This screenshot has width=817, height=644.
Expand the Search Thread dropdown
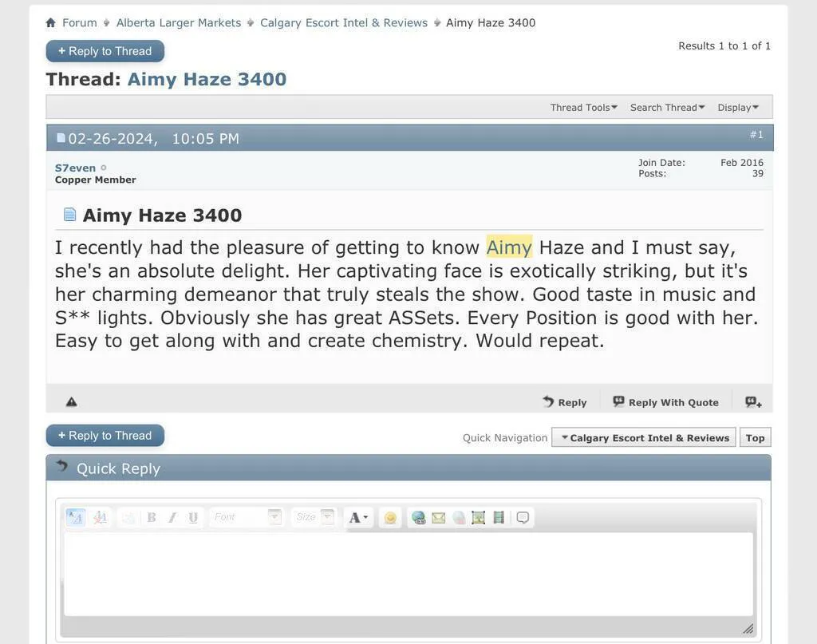[x=667, y=108]
